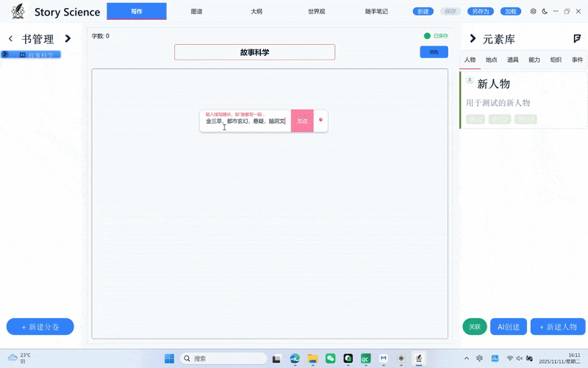Go to the 随手笔记 tab
This screenshot has width=588, height=368.
376,12
